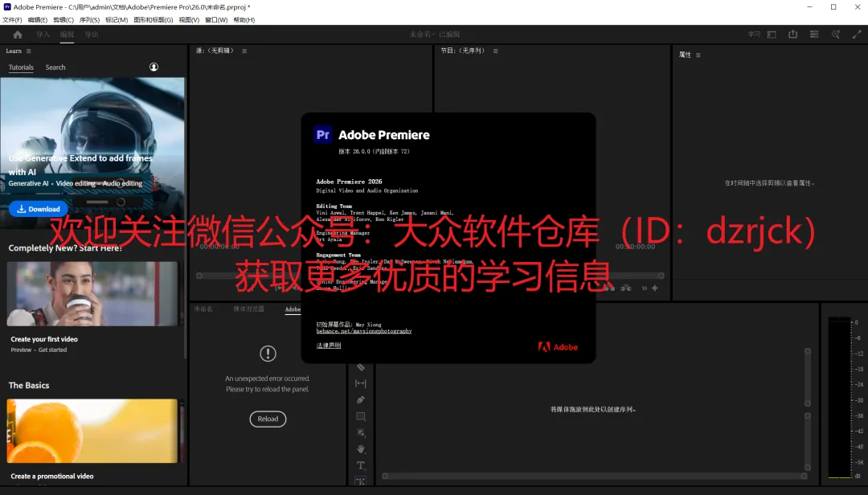
Task: Select the Search tab in Learn panel
Action: (55, 67)
